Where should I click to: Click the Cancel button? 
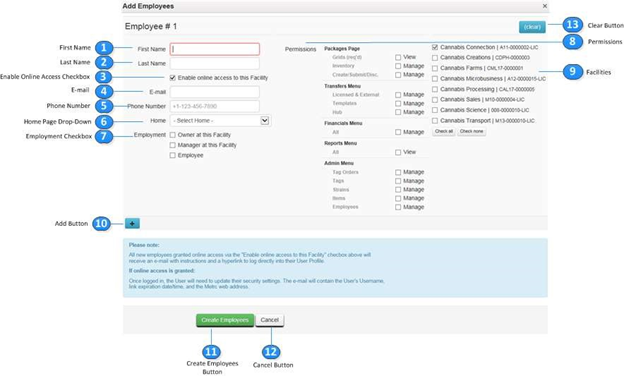coord(269,320)
